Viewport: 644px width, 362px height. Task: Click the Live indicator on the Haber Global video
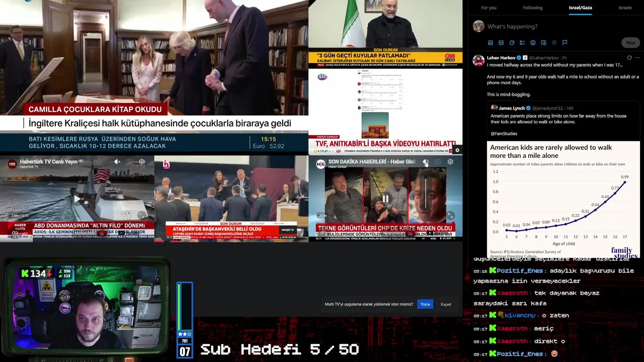pyautogui.click(x=321, y=215)
